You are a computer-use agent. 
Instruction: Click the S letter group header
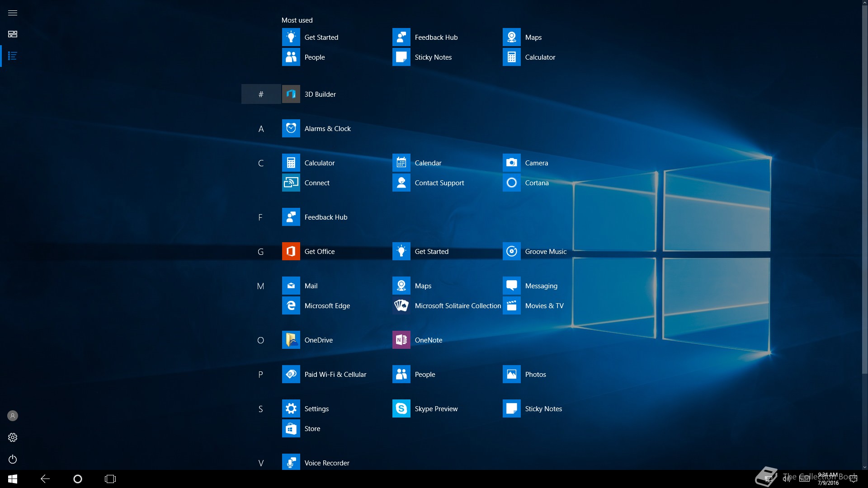tap(261, 409)
